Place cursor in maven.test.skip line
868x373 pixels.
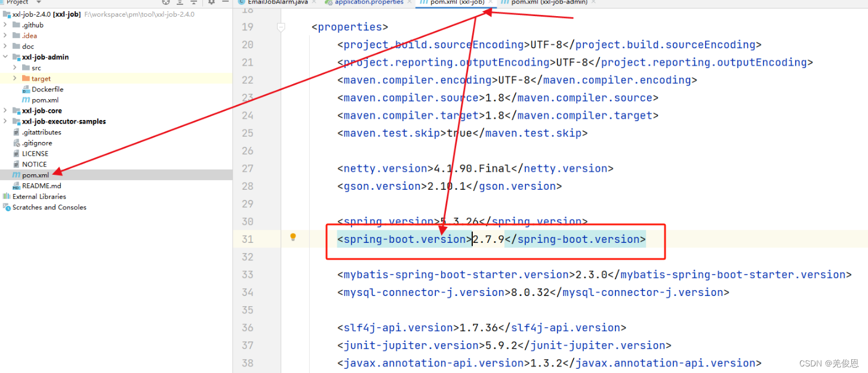(462, 133)
